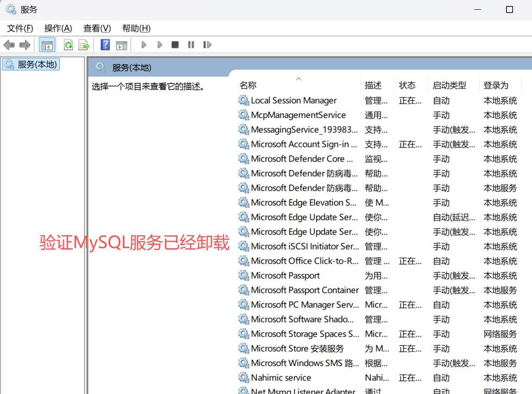Click the gear icon in 服务(本地) header
Screen dimensions: 532x394
pyautogui.click(x=101, y=67)
